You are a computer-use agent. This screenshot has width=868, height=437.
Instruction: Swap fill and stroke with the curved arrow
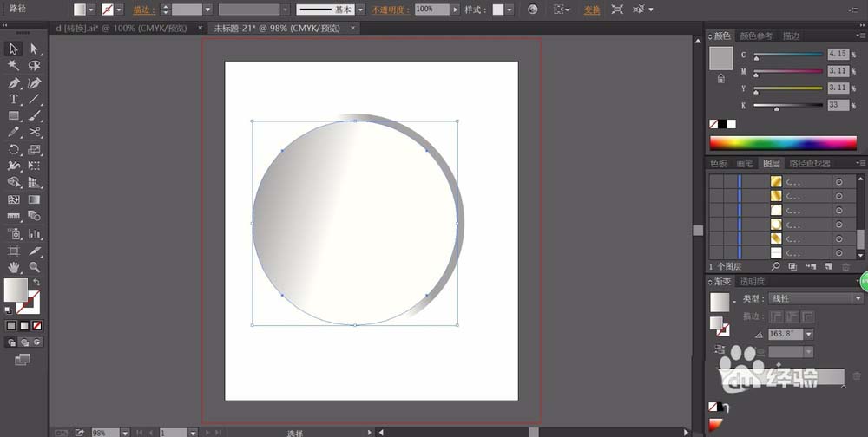pyautogui.click(x=37, y=282)
